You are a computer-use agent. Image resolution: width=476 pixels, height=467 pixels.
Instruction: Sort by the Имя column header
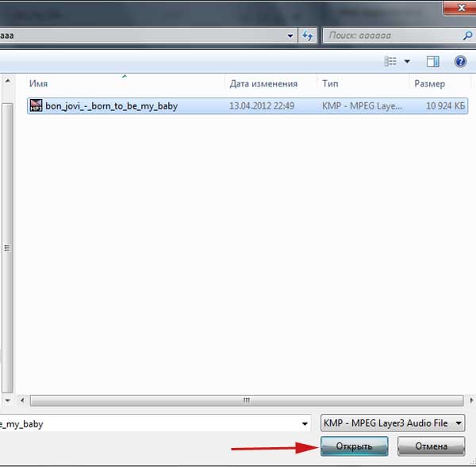[x=39, y=83]
